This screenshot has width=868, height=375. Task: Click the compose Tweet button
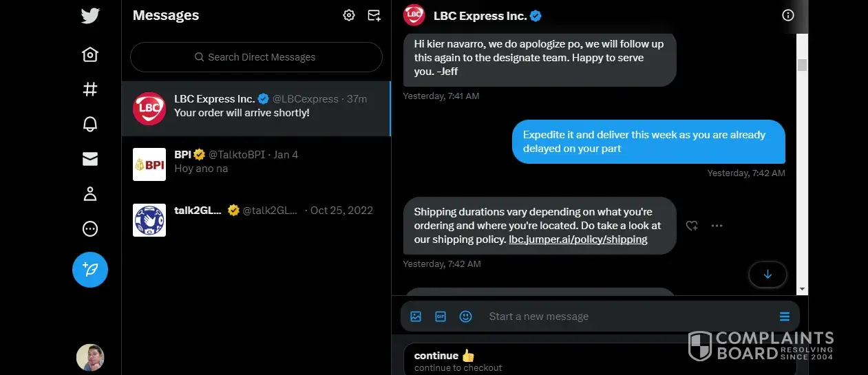(90, 270)
